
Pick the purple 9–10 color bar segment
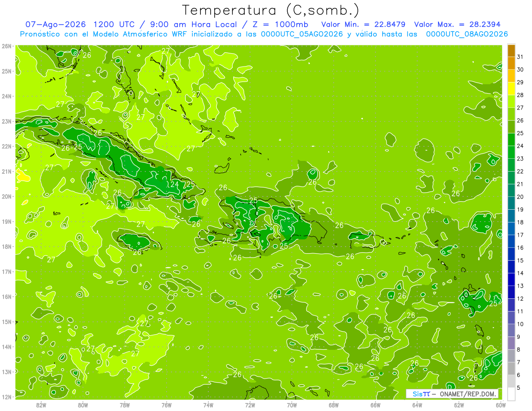[511, 330]
